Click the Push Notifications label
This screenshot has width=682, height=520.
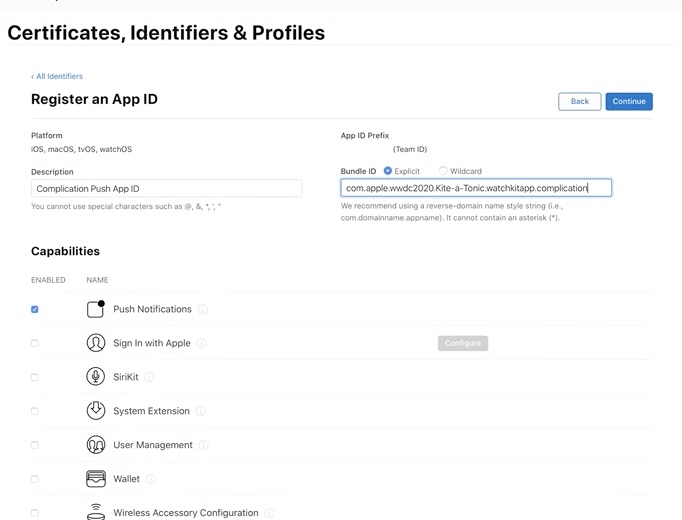tap(152, 309)
